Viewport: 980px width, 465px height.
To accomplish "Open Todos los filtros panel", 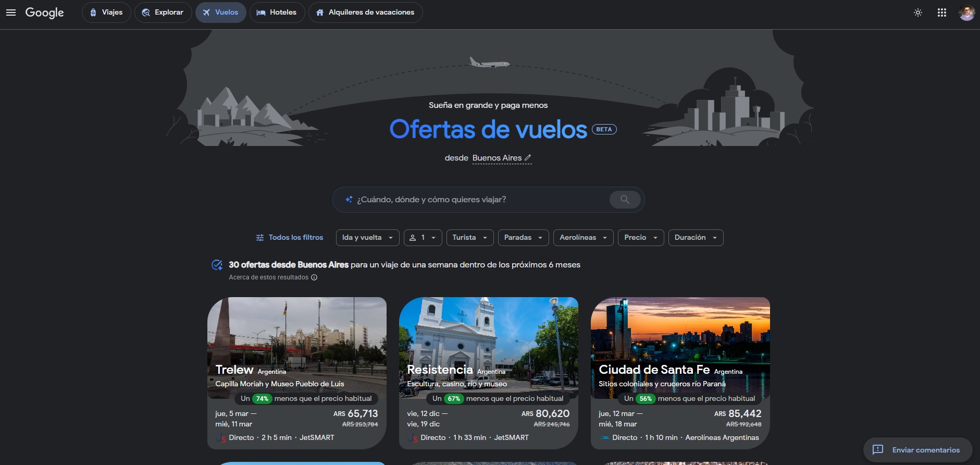I will click(x=290, y=238).
